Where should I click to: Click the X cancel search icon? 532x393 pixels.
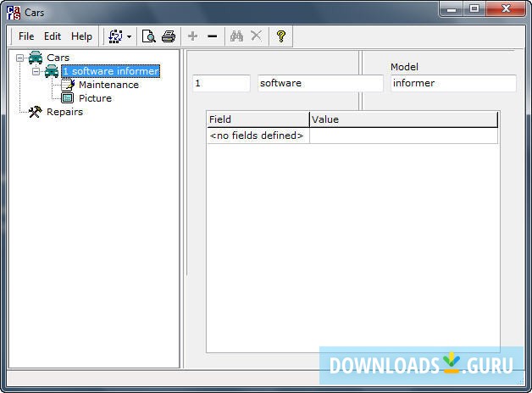[x=256, y=36]
